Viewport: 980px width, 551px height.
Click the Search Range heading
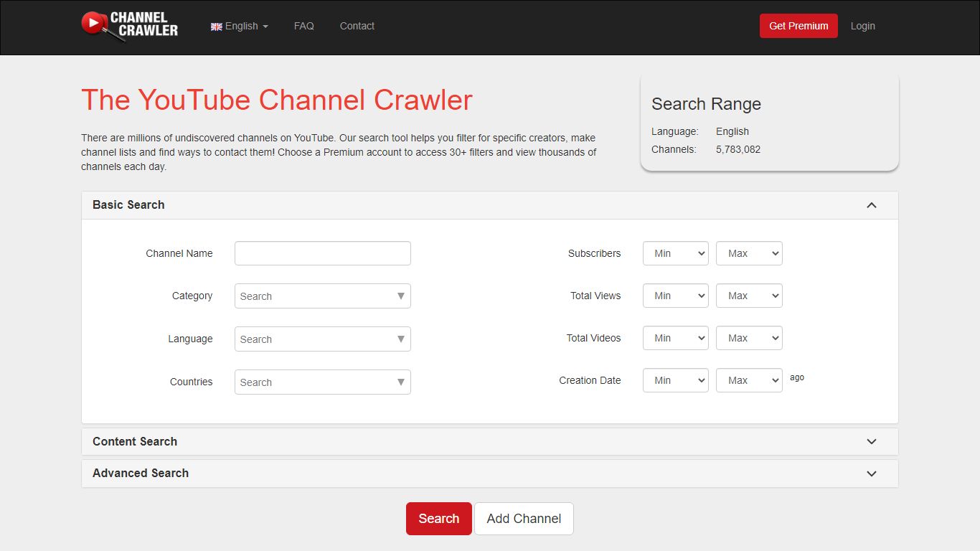(x=706, y=104)
